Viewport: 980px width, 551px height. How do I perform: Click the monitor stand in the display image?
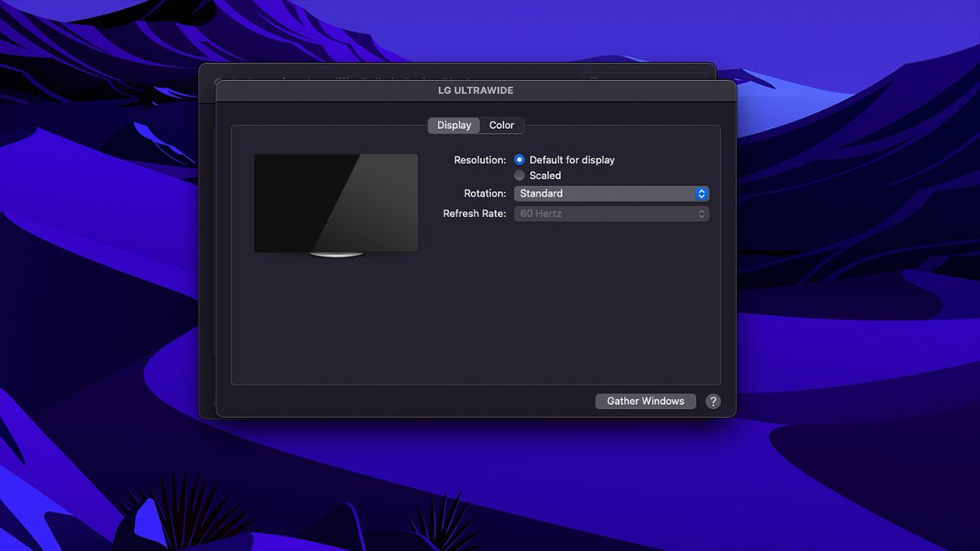pos(336,255)
